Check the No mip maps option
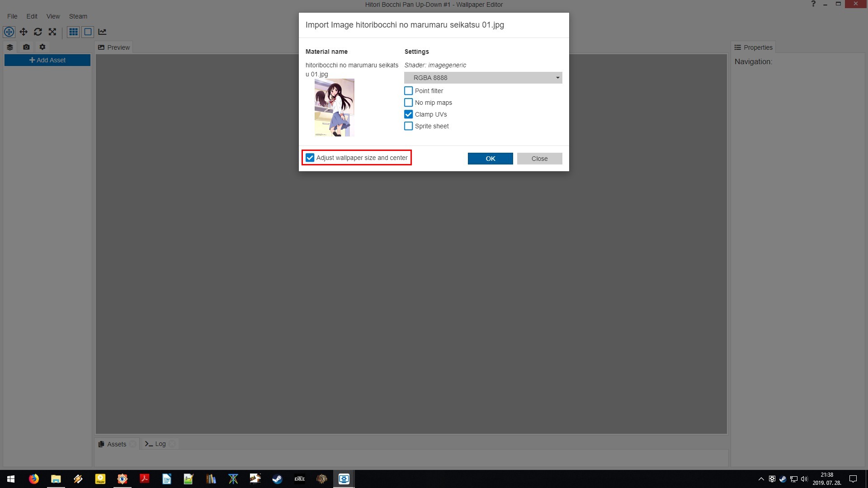 [x=408, y=103]
